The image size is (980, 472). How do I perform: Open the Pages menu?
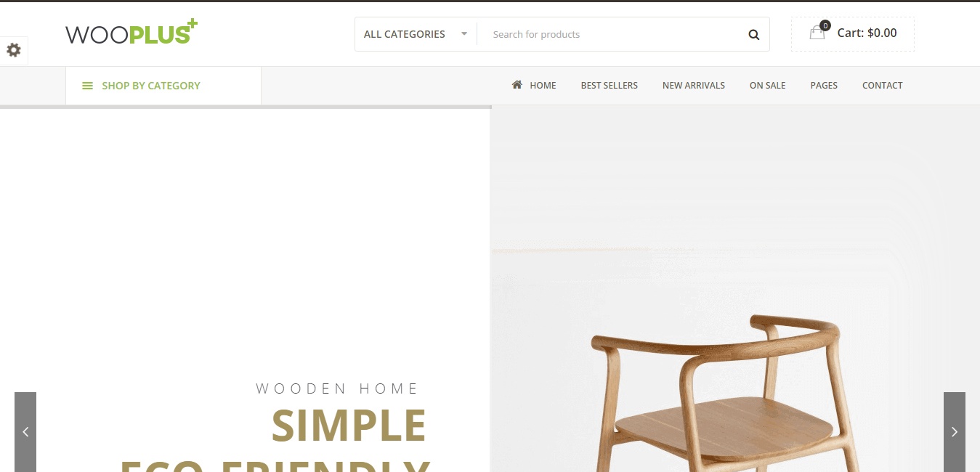(824, 86)
